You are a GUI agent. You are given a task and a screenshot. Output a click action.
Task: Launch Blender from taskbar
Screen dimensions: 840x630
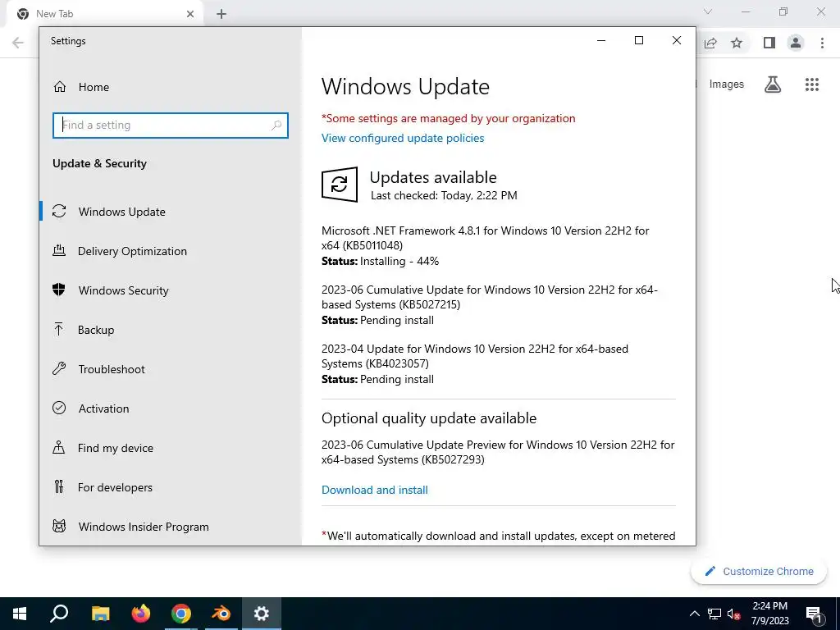tap(221, 614)
